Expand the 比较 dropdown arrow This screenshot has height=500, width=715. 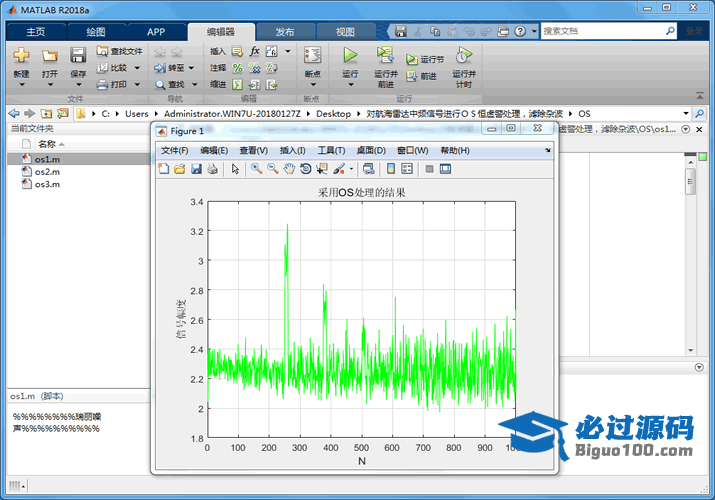(137, 68)
